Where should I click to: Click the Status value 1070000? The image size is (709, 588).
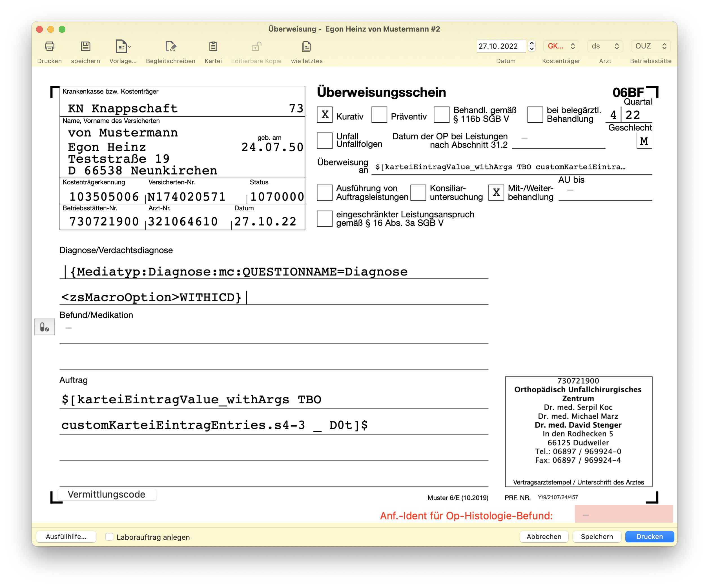277,196
